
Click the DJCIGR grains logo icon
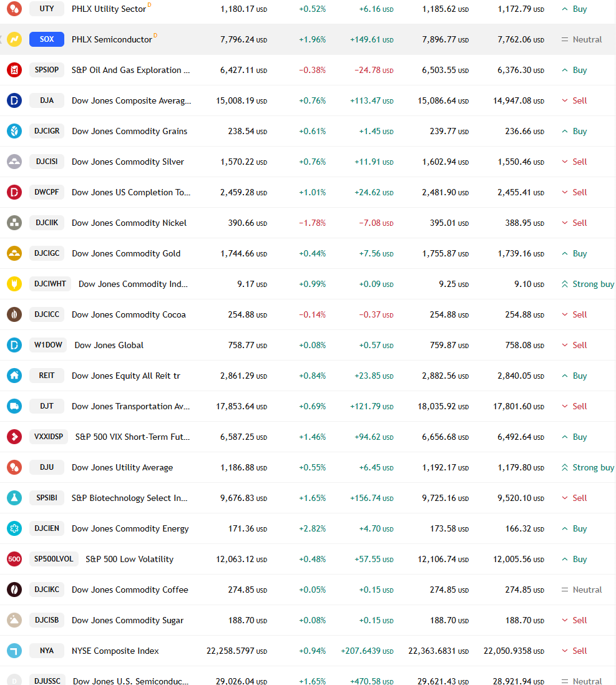coord(14,131)
